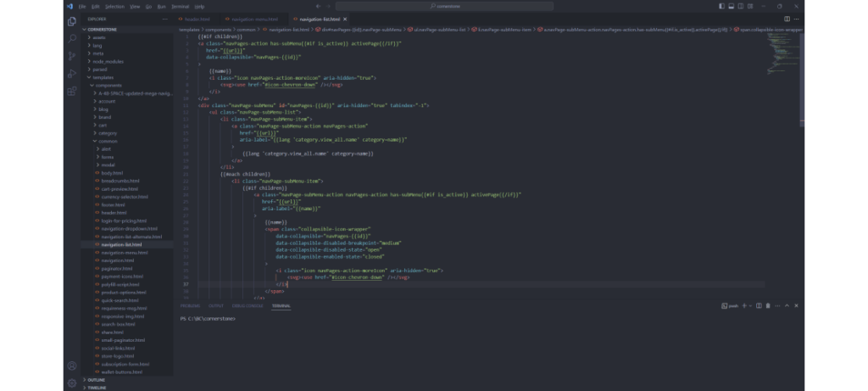Image resolution: width=868 pixels, height=391 pixels.
Task: Click the 'components' breadcrumb segment
Action: coord(219,30)
